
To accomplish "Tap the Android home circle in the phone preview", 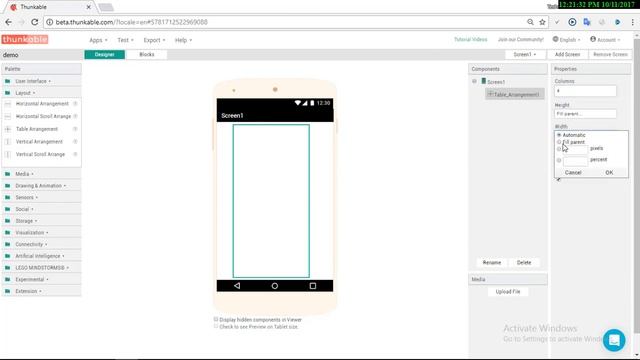I will click(275, 286).
